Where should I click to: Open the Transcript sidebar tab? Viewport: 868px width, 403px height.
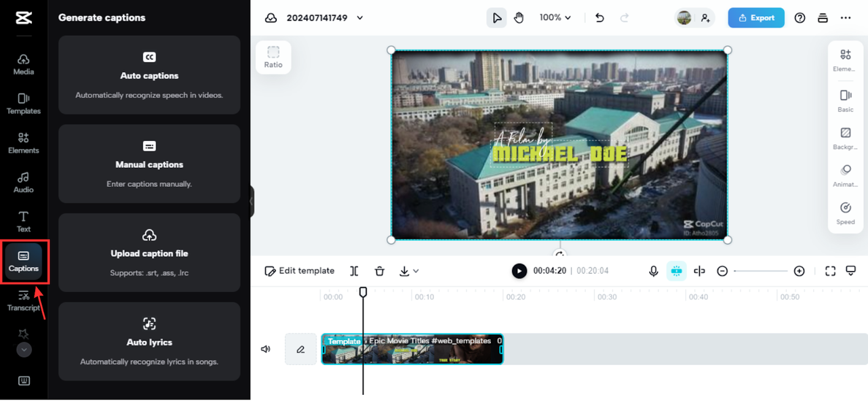24,300
